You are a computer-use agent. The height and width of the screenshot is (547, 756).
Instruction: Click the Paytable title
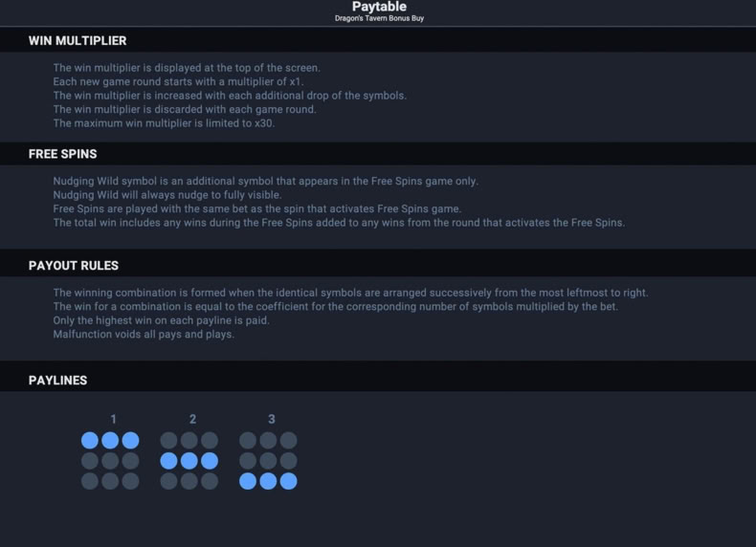click(379, 7)
